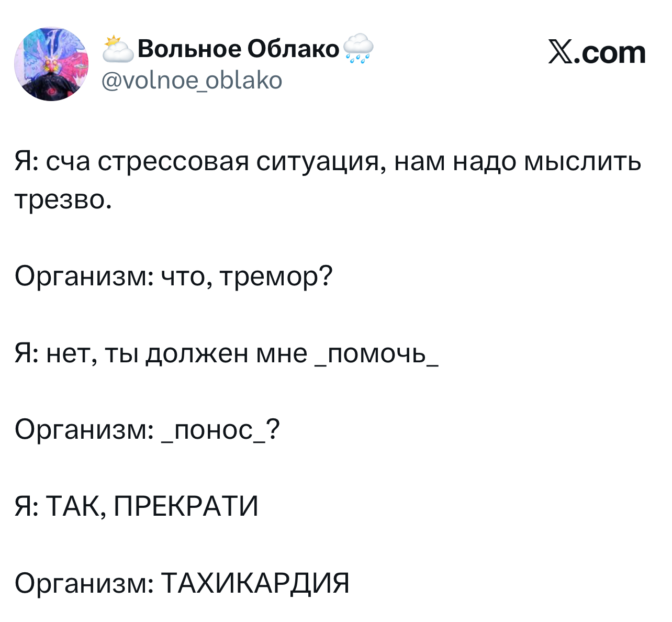Click the line "Я: нет, ты должен мне"

(161, 352)
